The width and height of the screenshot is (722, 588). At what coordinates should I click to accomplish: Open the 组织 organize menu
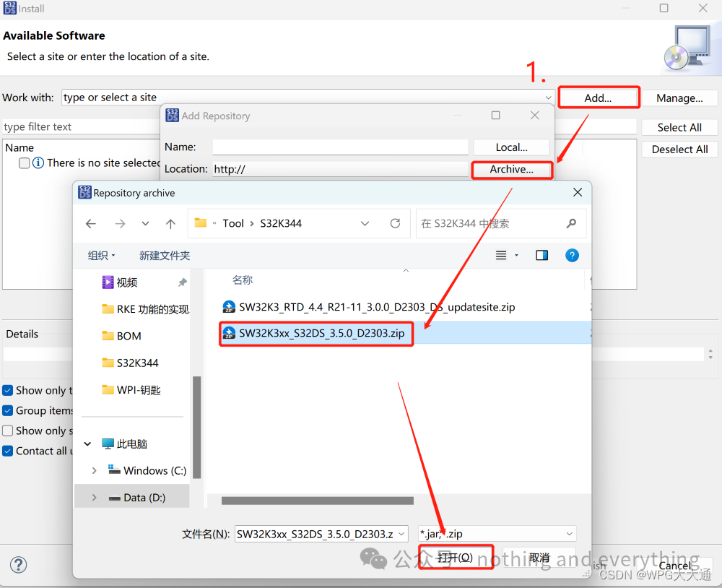pos(101,255)
